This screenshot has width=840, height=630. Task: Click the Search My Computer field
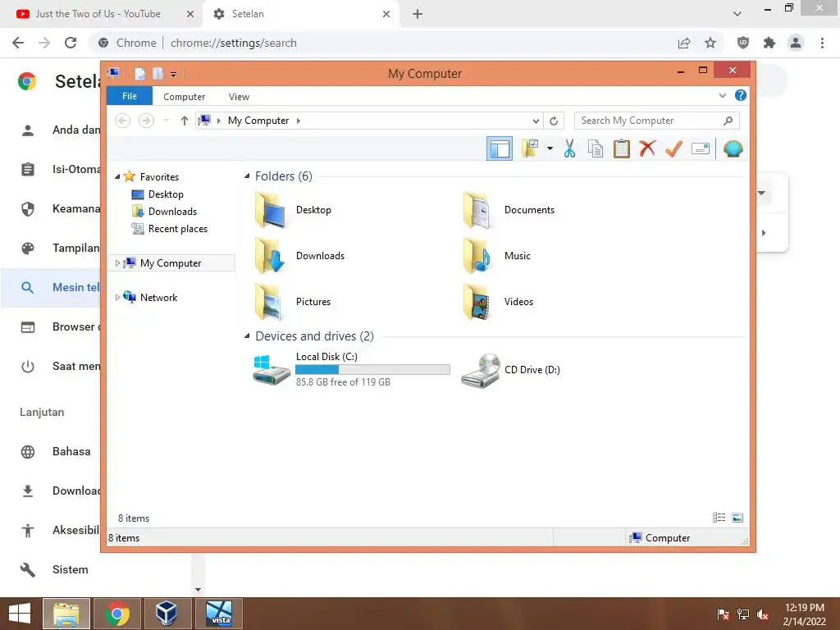point(657,121)
